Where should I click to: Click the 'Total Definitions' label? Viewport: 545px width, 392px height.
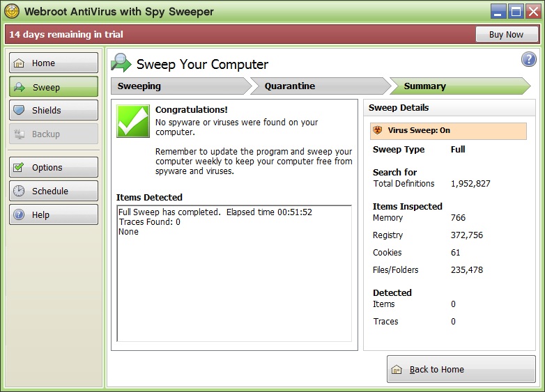(404, 184)
